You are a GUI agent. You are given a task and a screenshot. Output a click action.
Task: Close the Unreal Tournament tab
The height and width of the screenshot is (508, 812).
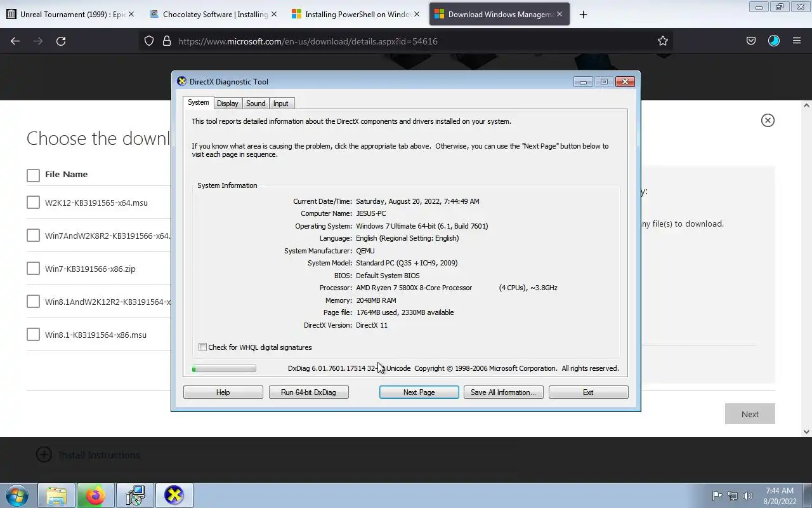click(131, 14)
